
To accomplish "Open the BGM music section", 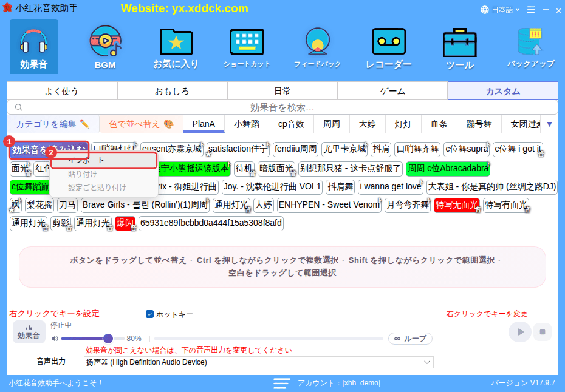I will [x=105, y=47].
